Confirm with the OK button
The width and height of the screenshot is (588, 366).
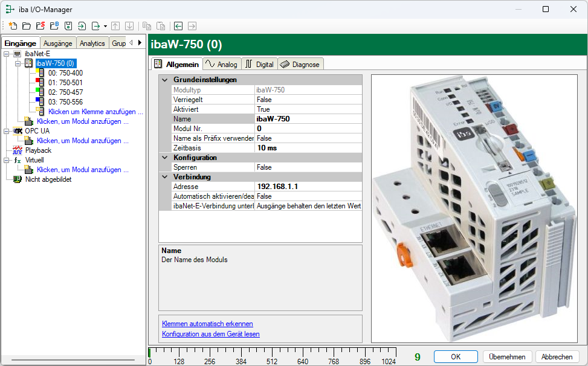pyautogui.click(x=456, y=356)
